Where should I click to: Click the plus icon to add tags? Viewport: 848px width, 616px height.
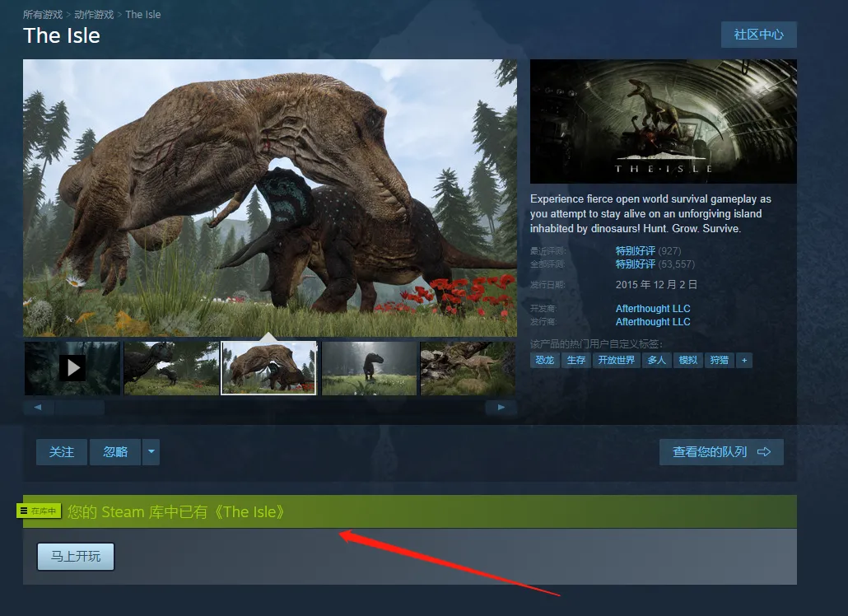pyautogui.click(x=743, y=360)
